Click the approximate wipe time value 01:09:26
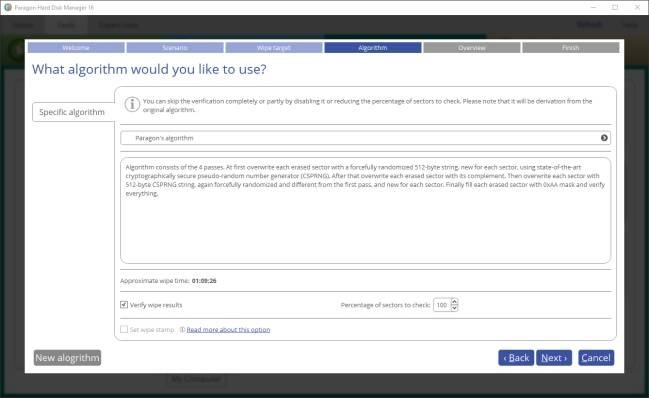 pyautogui.click(x=204, y=281)
